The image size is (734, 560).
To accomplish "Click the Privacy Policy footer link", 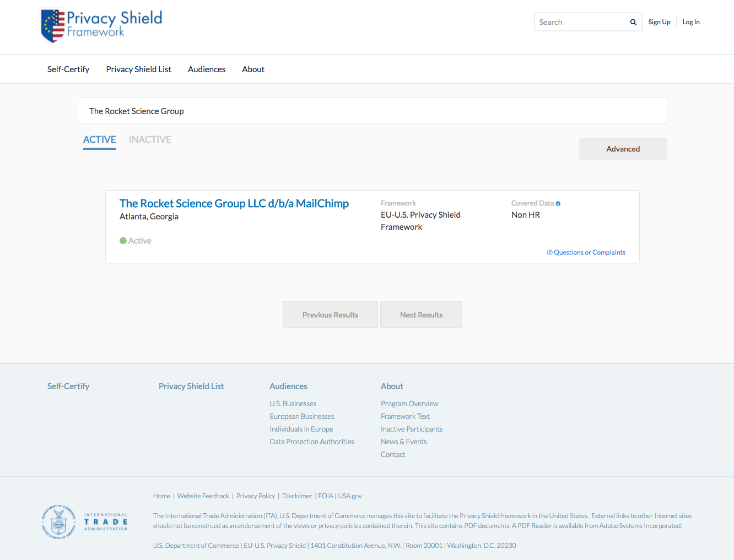I will coord(256,496).
